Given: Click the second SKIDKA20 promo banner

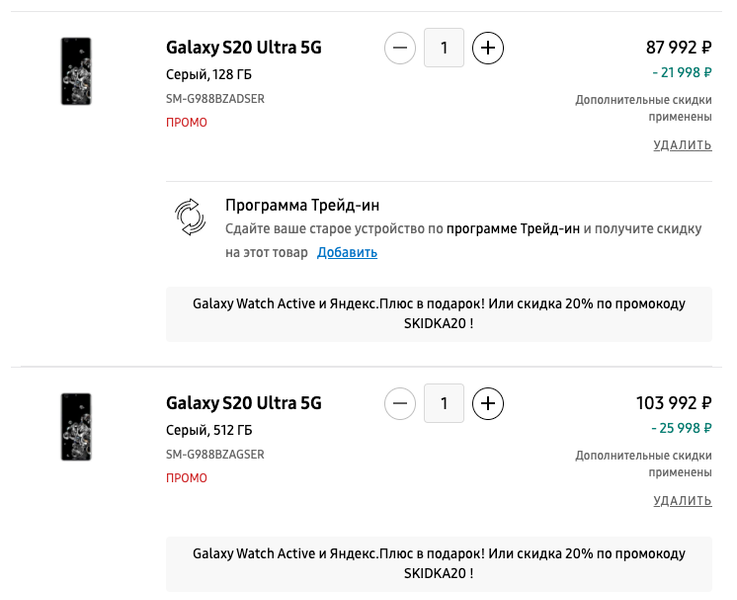Looking at the screenshot, I should (x=439, y=564).
